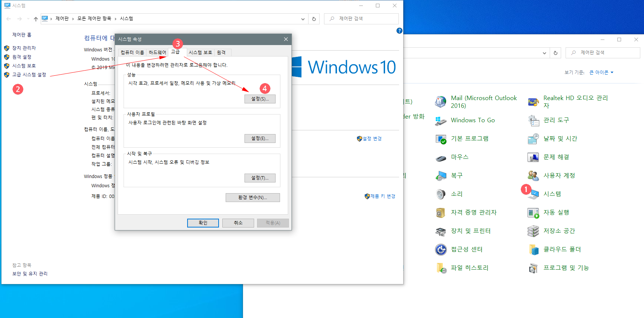Open 보안 및 유지 관리 link
This screenshot has width=644, height=318.
30,274
